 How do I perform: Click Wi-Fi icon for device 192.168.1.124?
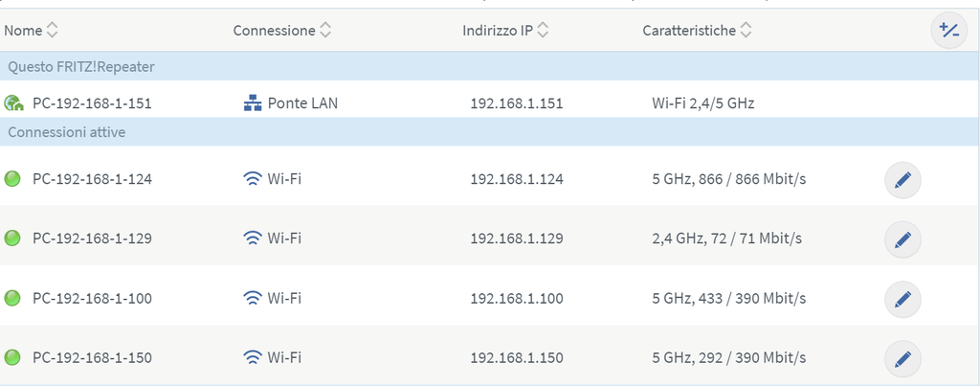pos(253,179)
